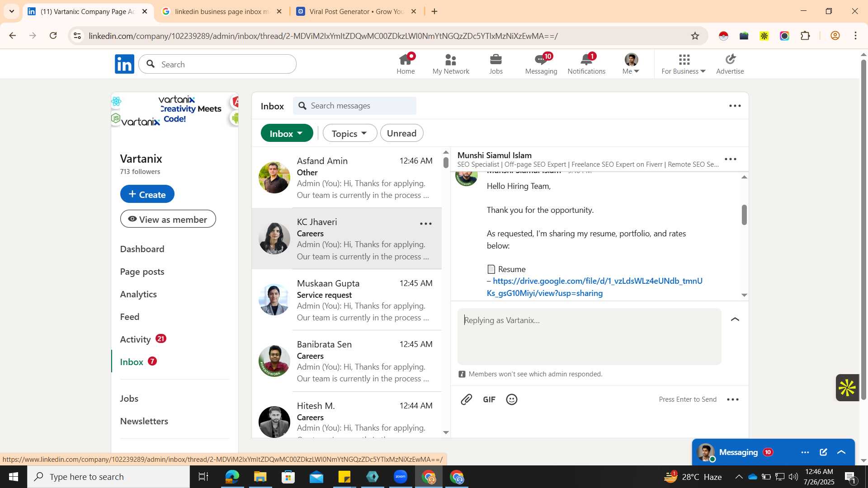Focus the LinkedIn search box
The height and width of the screenshot is (488, 868).
(x=217, y=64)
